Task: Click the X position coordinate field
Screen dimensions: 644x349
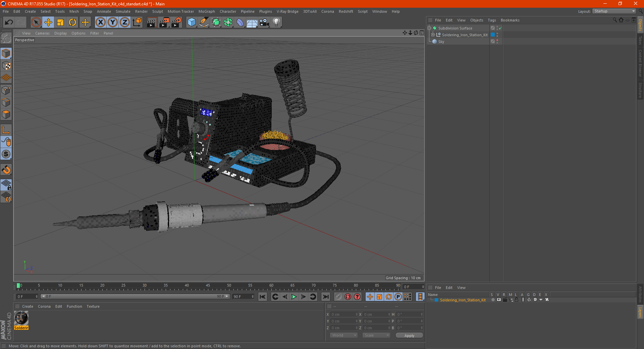Action: coord(344,314)
